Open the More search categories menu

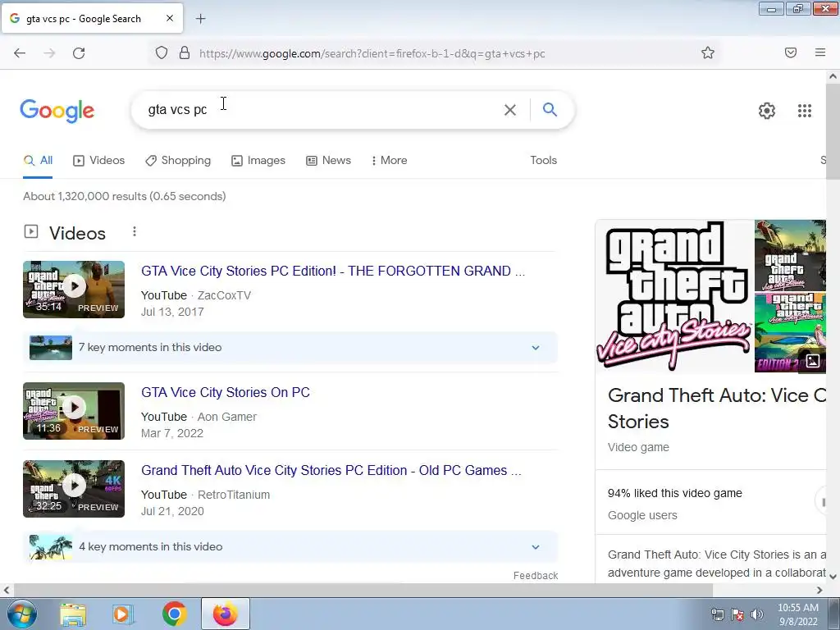click(389, 160)
